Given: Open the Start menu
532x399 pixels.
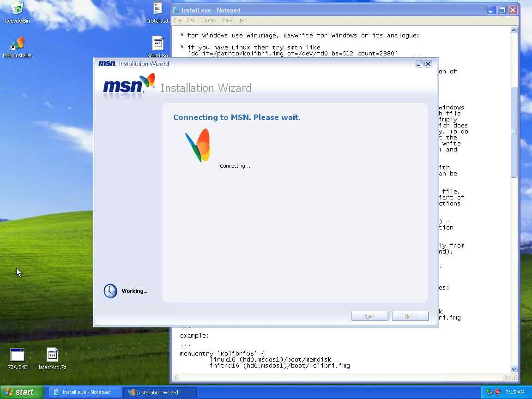Looking at the screenshot, I should (22, 392).
